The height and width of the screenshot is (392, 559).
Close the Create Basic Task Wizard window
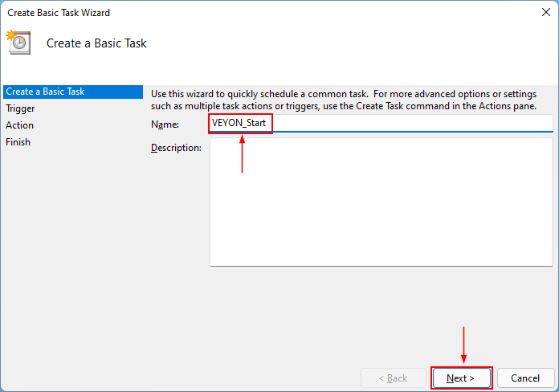[546, 13]
